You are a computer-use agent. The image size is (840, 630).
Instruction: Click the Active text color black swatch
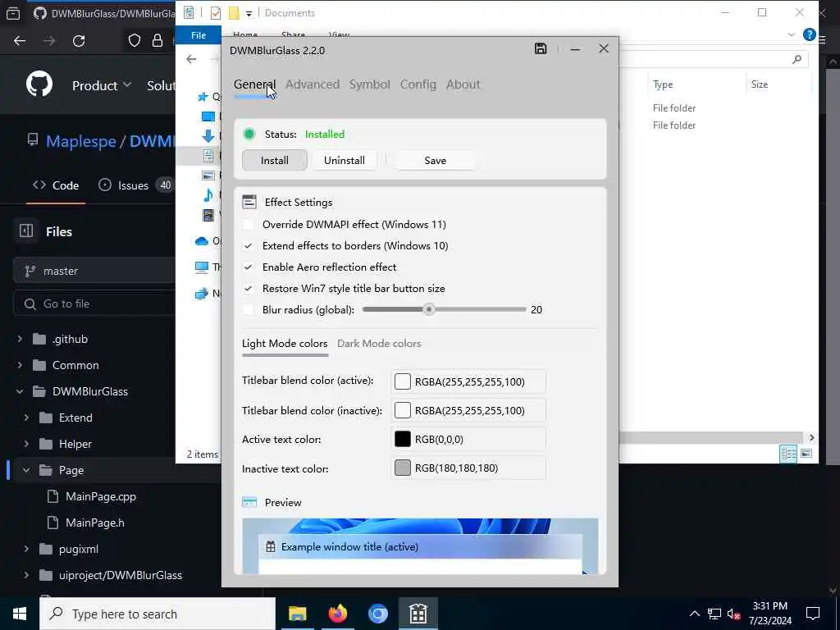click(402, 440)
